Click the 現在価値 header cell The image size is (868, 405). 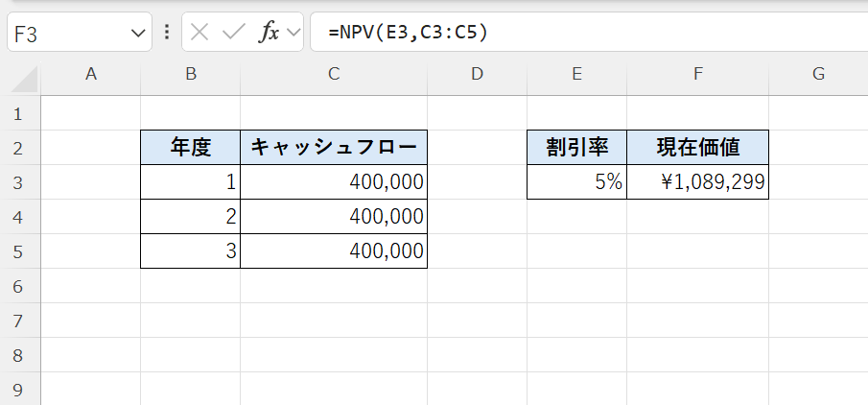pyautogui.click(x=697, y=148)
